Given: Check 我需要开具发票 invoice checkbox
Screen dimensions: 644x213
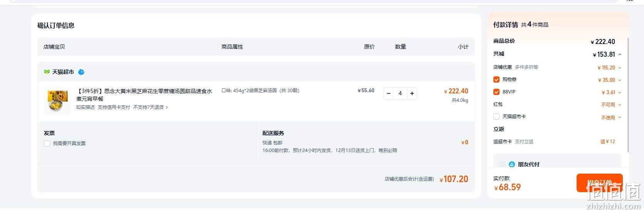Looking at the screenshot, I should click(47, 144).
